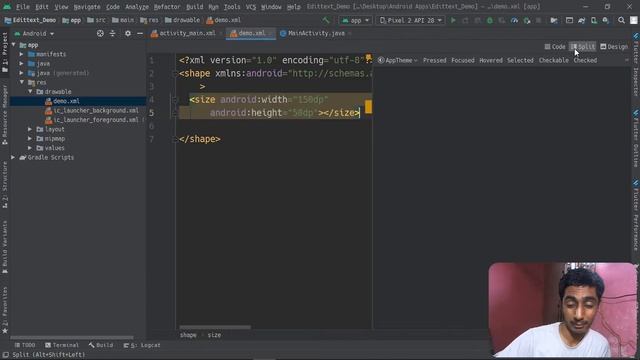The image size is (640, 360).
Task: Toggle the Checkable state in preview
Action: tap(553, 60)
